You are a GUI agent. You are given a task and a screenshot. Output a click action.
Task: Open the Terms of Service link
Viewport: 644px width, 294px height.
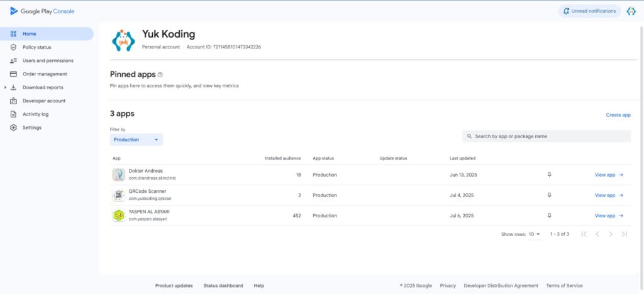[x=564, y=286]
